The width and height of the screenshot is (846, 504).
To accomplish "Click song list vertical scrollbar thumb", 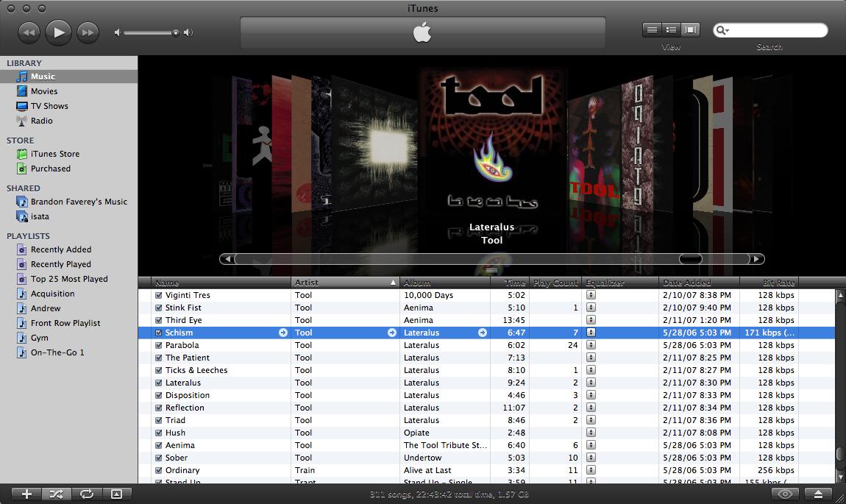I will pyautogui.click(x=839, y=454).
